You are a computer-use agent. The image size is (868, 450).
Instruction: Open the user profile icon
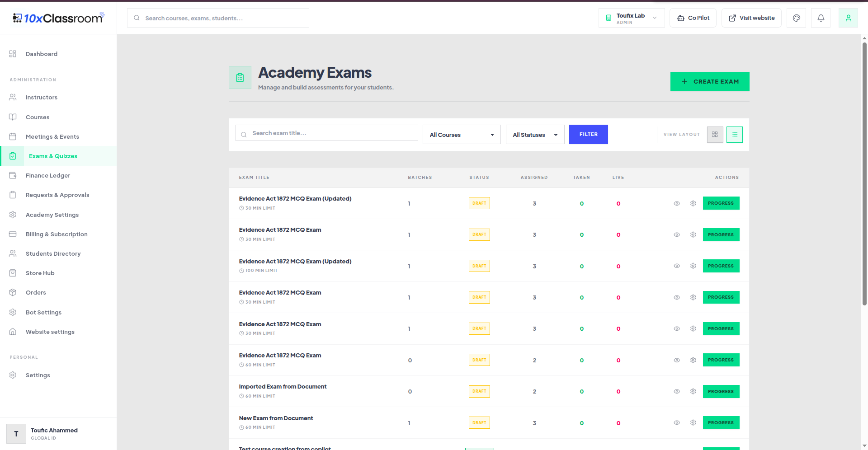click(x=848, y=18)
